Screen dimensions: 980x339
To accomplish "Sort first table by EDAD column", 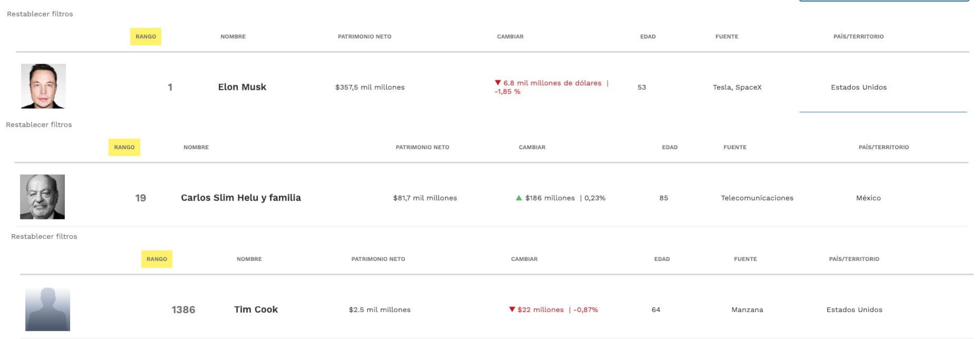I will point(648,36).
